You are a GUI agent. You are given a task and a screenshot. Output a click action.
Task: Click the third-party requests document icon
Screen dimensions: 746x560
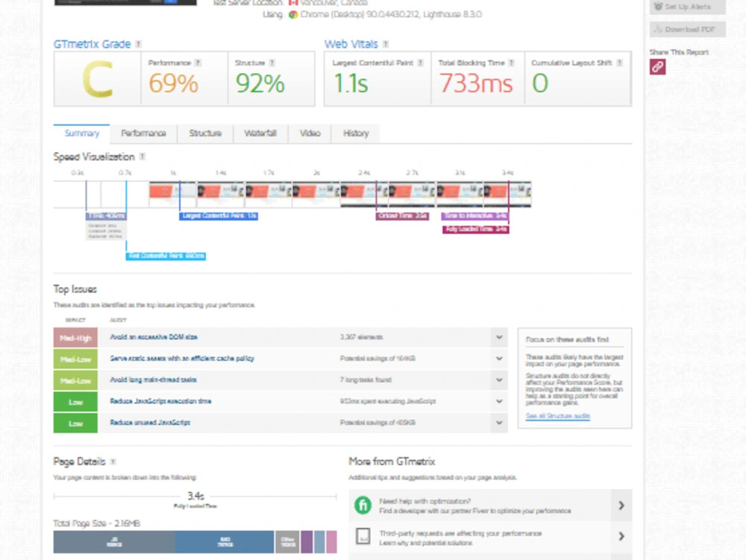(363, 536)
